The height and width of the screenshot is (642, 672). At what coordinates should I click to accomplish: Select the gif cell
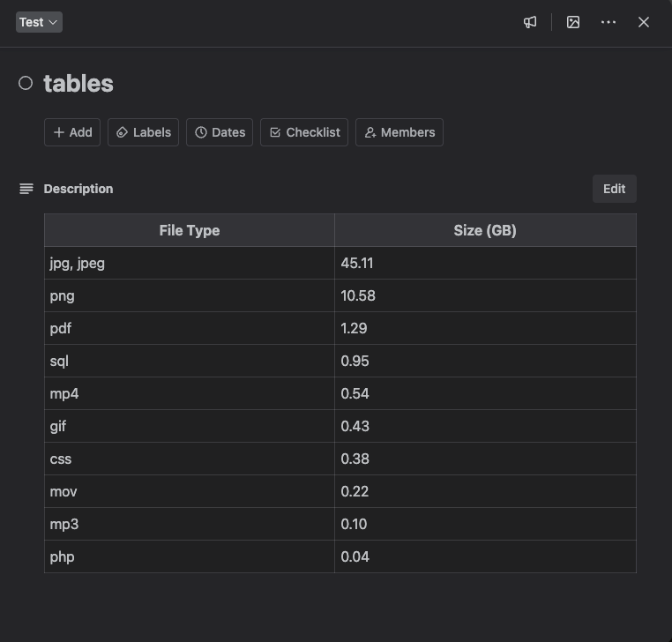190,426
